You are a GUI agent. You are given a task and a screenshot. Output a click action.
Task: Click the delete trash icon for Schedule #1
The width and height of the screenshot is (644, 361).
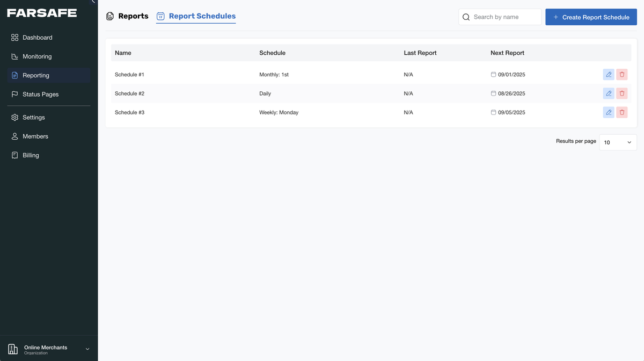point(622,75)
